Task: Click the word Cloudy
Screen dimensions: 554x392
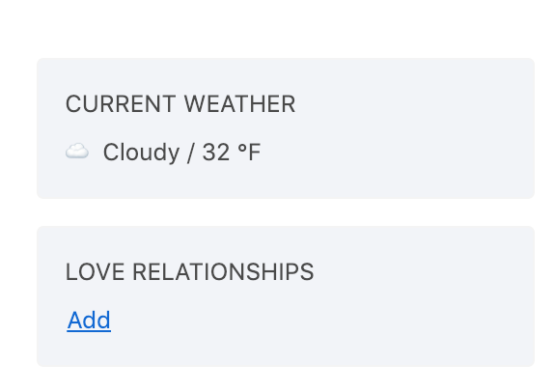Action: coord(141,153)
